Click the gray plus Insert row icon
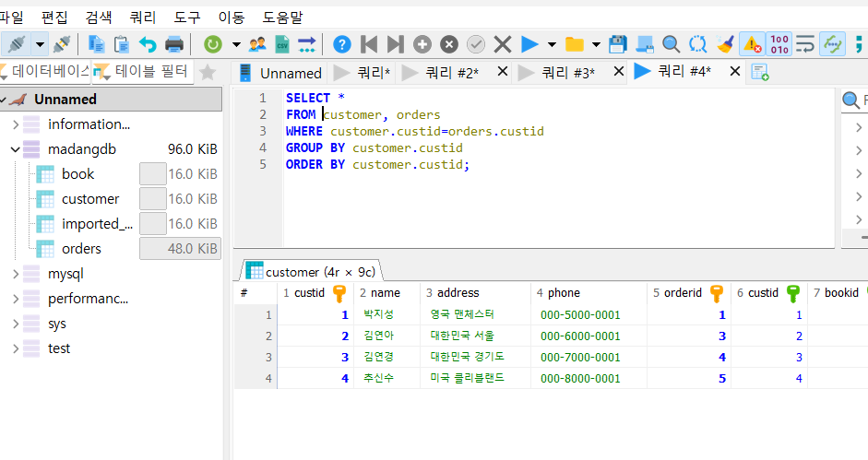The width and height of the screenshot is (868, 460). 422,44
